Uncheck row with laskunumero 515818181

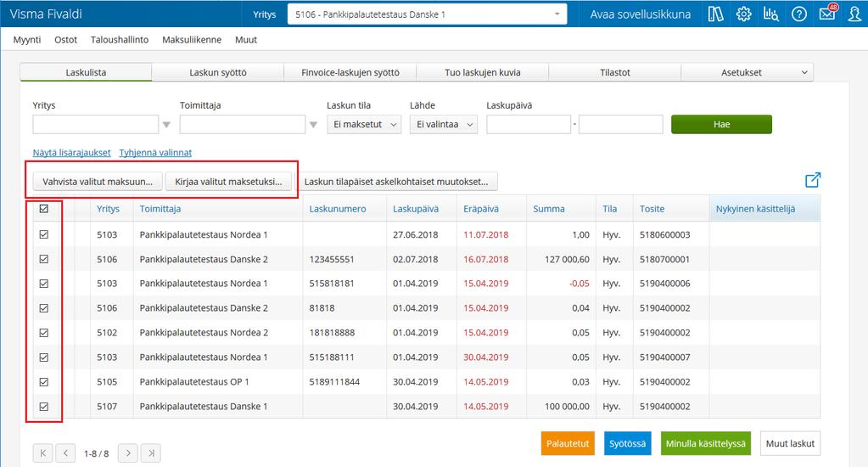click(x=44, y=283)
